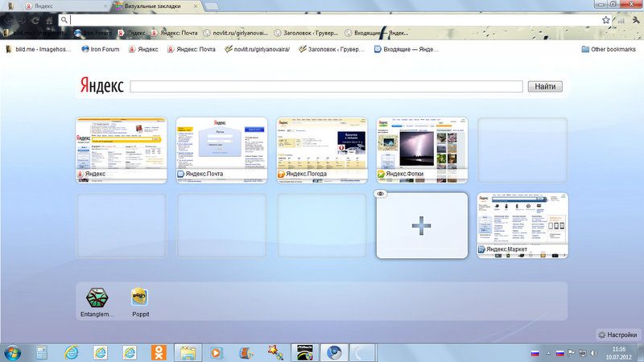Click Iron Forum in the dark bookmarks bar
Viewport: 644px width, 362px height.
coord(93,33)
